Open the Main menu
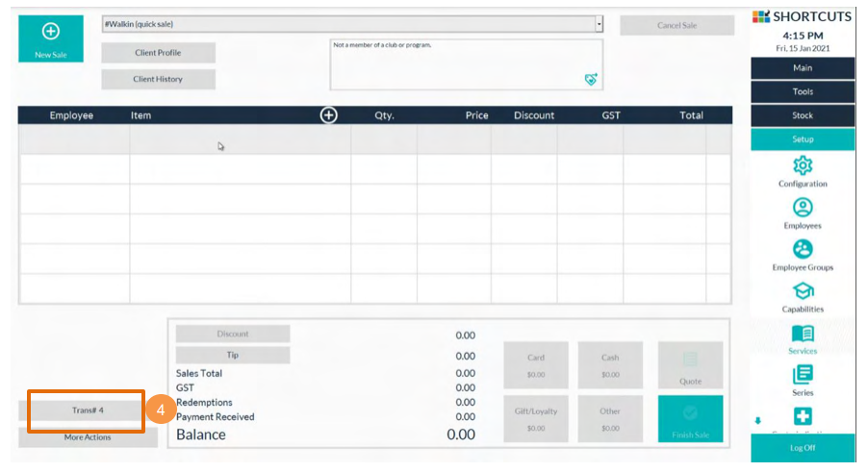The image size is (868, 472). click(x=803, y=68)
